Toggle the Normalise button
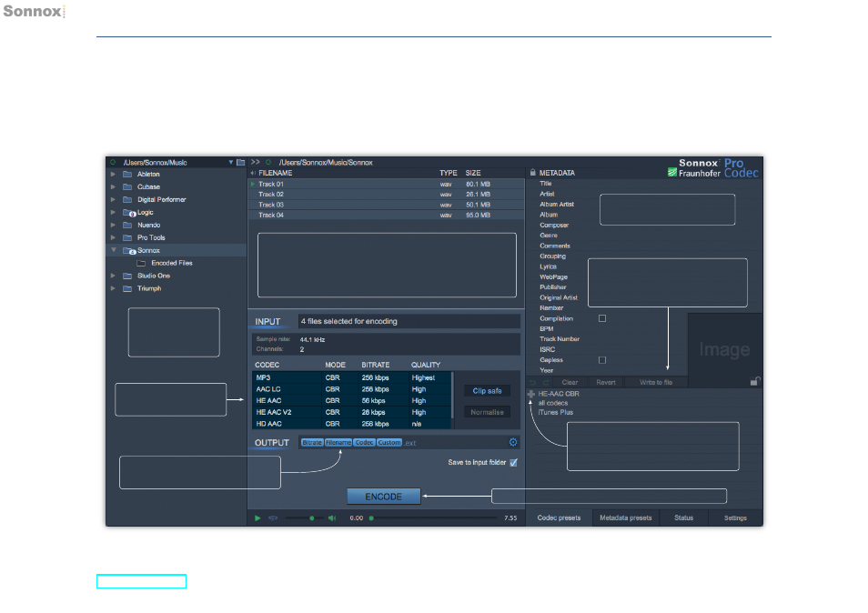The height and width of the screenshot is (613, 868). click(x=487, y=412)
